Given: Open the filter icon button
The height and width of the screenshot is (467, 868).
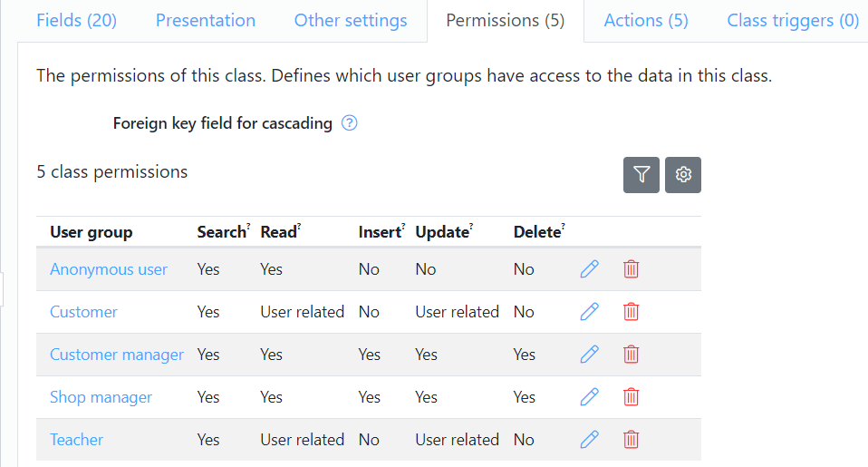Looking at the screenshot, I should tap(641, 175).
